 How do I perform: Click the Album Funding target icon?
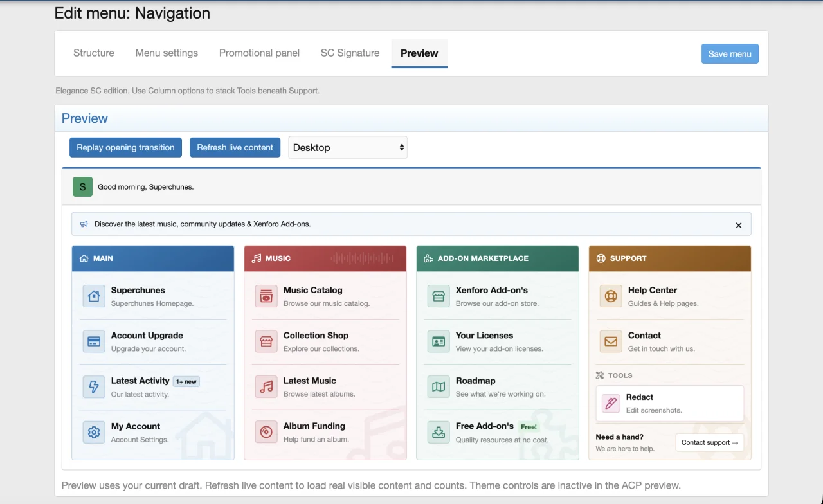pyautogui.click(x=266, y=432)
